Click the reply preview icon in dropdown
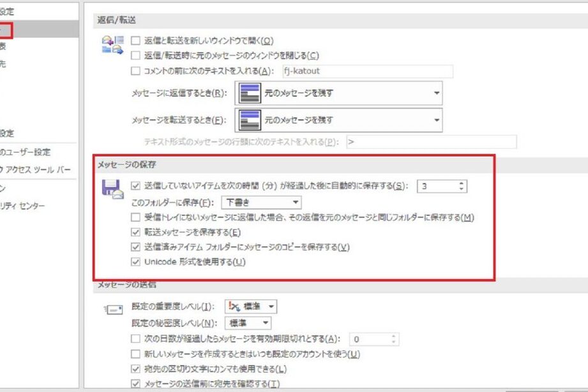The height and width of the screenshot is (392, 588). (x=249, y=93)
